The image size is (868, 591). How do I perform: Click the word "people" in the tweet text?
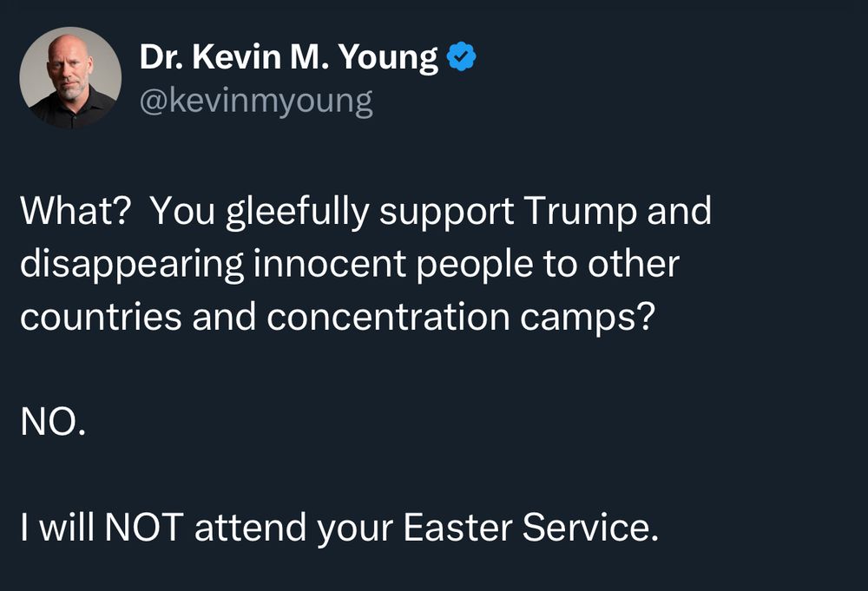click(x=475, y=266)
